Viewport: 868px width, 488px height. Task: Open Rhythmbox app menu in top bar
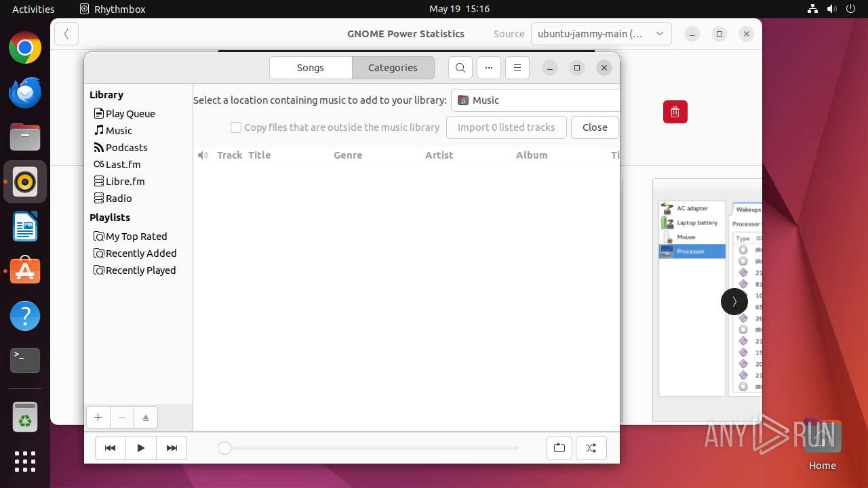pos(113,9)
